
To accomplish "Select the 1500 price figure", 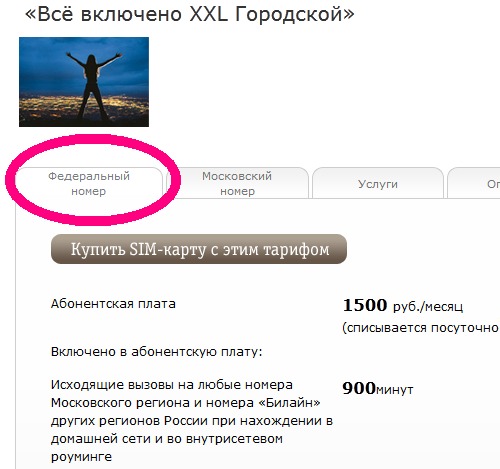I will (x=365, y=305).
